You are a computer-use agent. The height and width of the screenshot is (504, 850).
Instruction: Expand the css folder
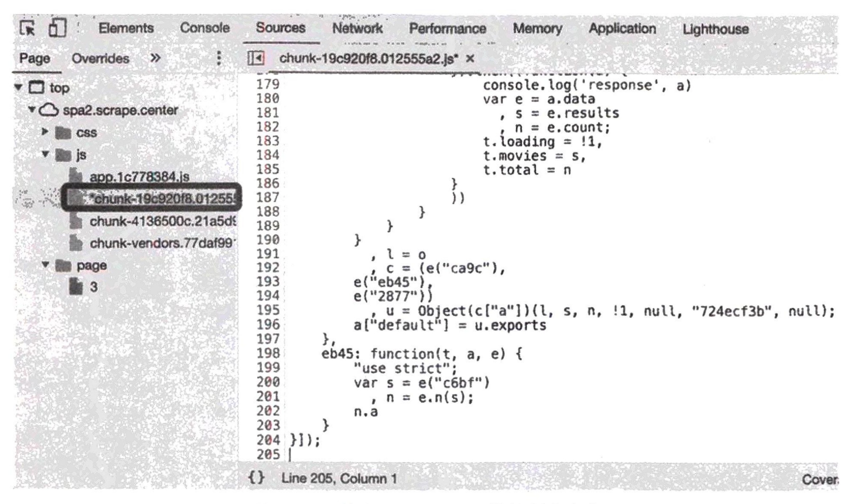point(45,132)
